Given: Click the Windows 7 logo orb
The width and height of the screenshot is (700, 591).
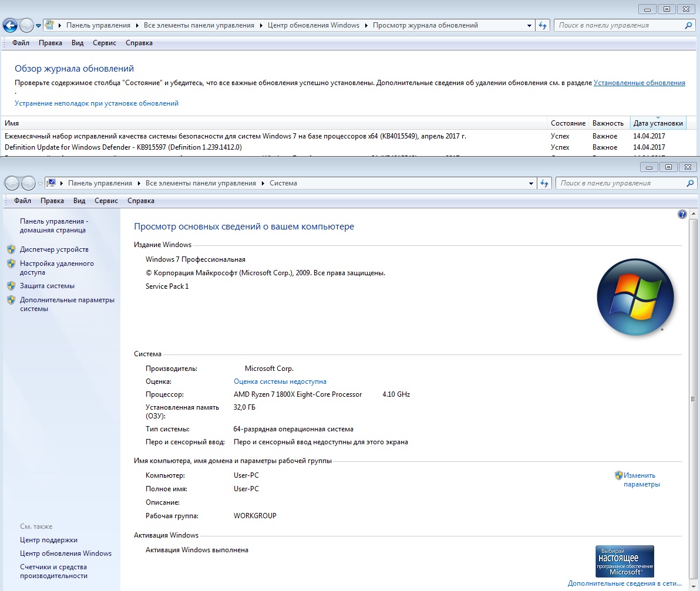Looking at the screenshot, I should click(x=635, y=296).
